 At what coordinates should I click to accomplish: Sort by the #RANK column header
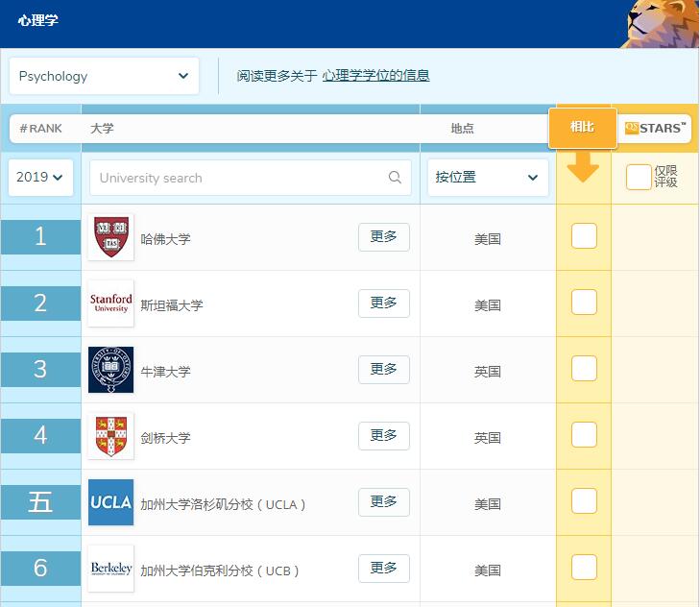click(x=40, y=129)
